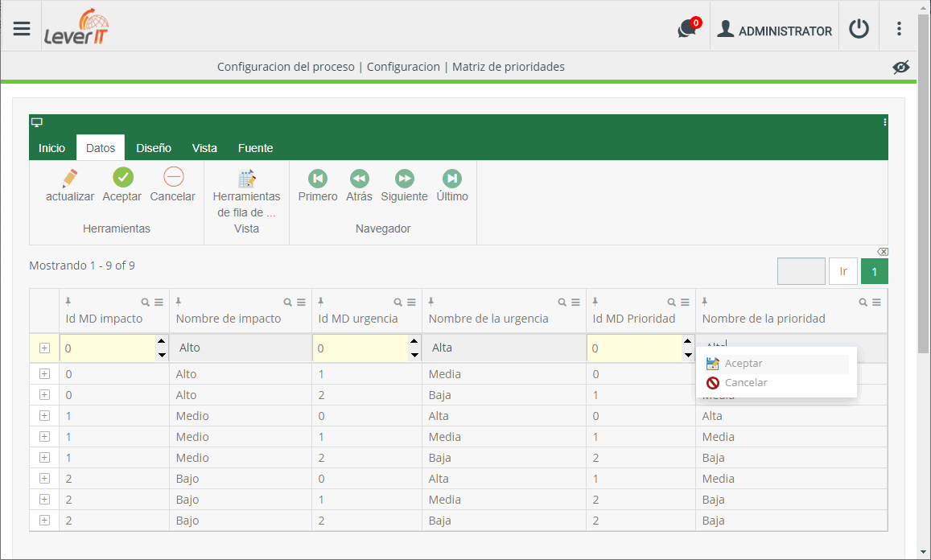Choose Aceptar in the popup menu
The image size is (931, 560).
click(x=777, y=364)
